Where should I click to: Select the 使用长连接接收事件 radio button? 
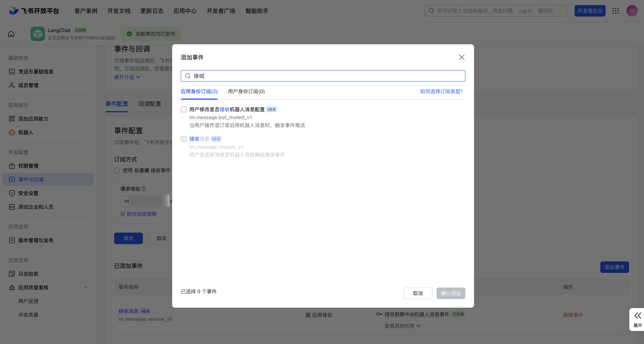tap(117, 171)
